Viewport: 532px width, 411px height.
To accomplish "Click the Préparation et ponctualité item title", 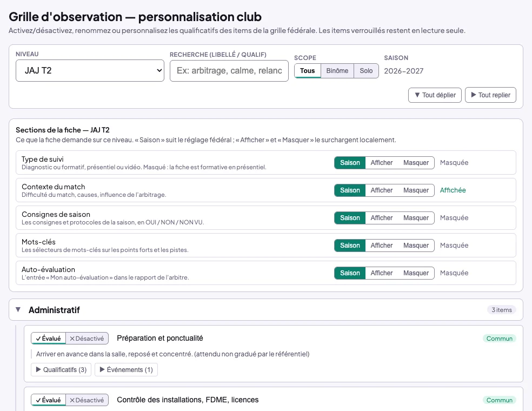I will (160, 338).
